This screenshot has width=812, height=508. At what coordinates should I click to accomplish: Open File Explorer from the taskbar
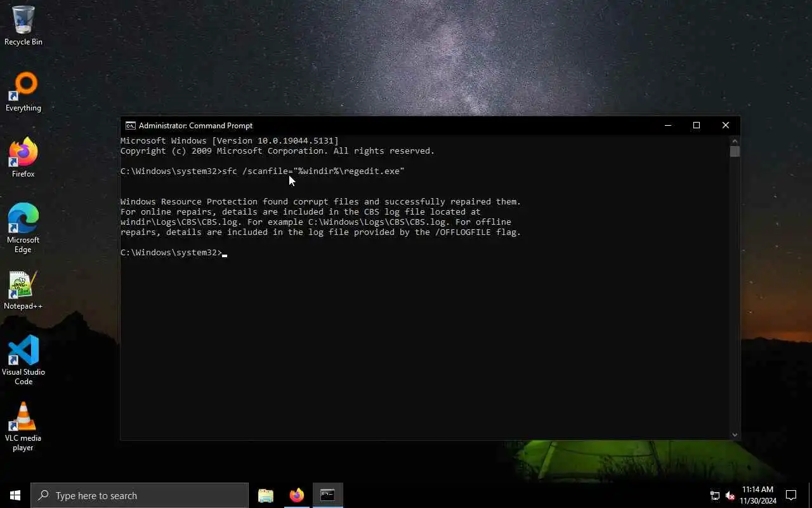point(266,495)
